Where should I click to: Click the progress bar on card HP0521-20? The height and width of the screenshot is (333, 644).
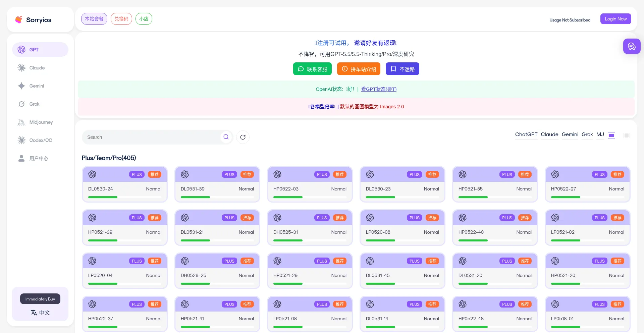[588, 284]
